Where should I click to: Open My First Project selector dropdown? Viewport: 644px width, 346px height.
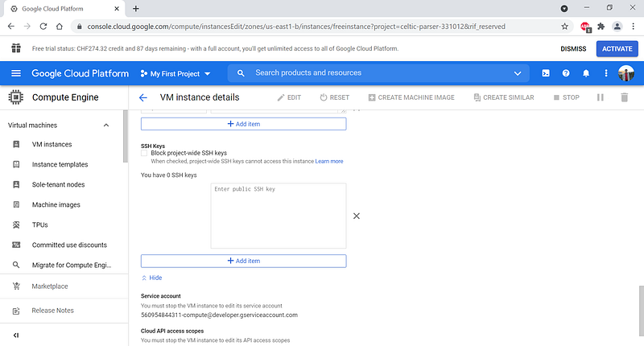175,73
